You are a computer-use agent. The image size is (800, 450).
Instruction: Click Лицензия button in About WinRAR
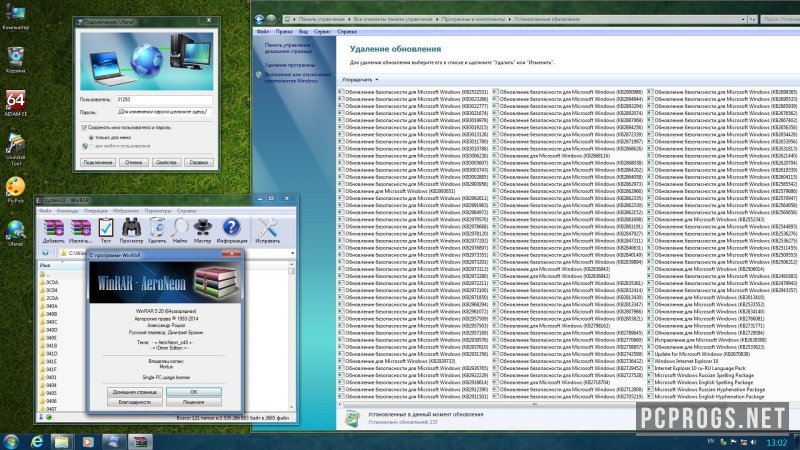(193, 402)
